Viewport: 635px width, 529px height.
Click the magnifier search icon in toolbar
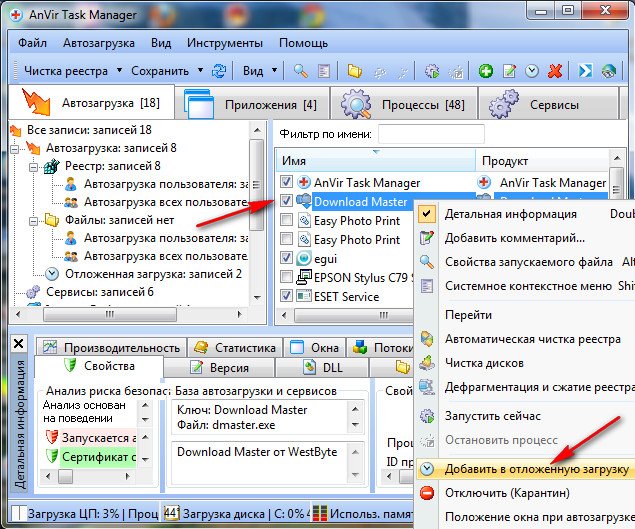coord(300,71)
